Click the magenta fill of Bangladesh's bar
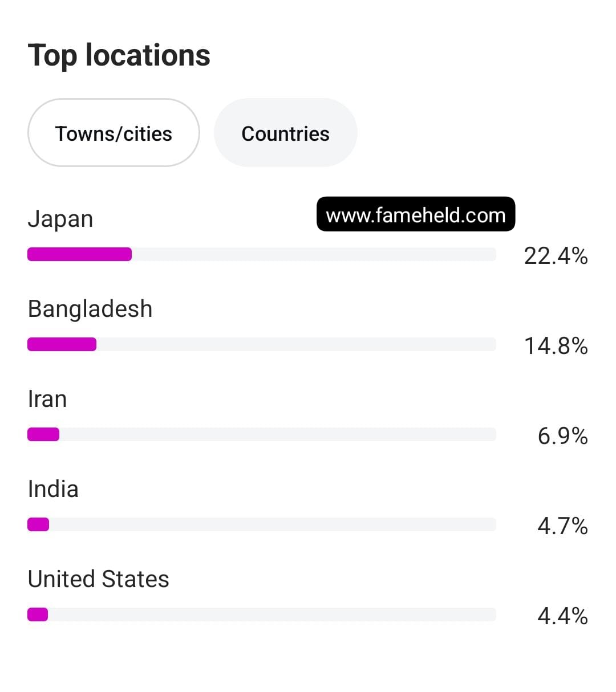The width and height of the screenshot is (616, 692). point(62,344)
